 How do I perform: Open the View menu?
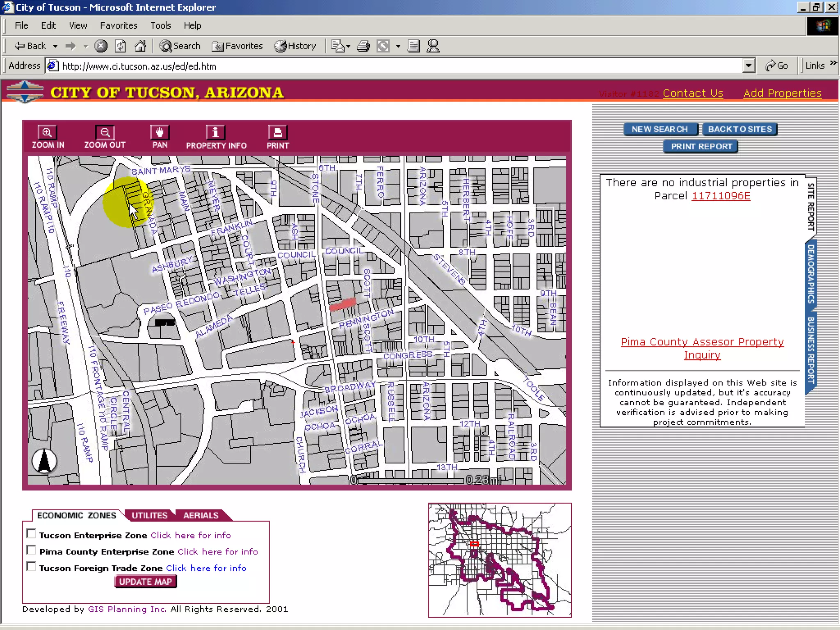[78, 25]
